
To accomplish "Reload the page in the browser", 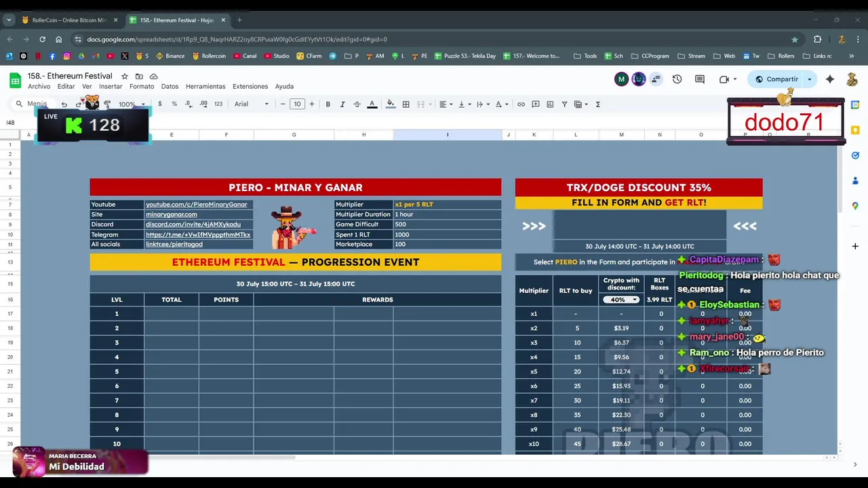I will click(42, 39).
